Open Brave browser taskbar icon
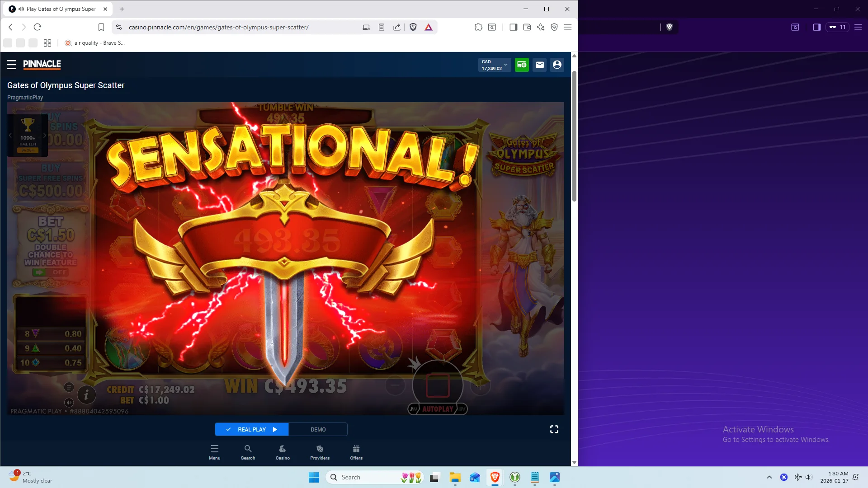 (495, 477)
